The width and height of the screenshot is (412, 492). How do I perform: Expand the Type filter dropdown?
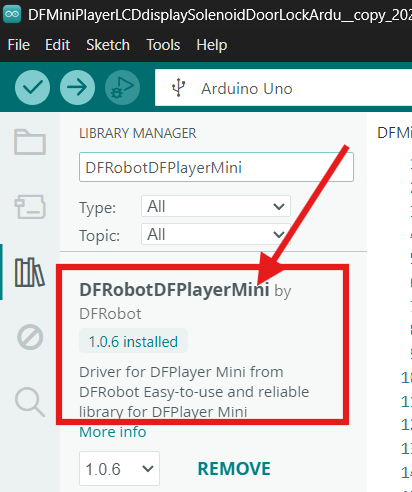click(x=216, y=206)
